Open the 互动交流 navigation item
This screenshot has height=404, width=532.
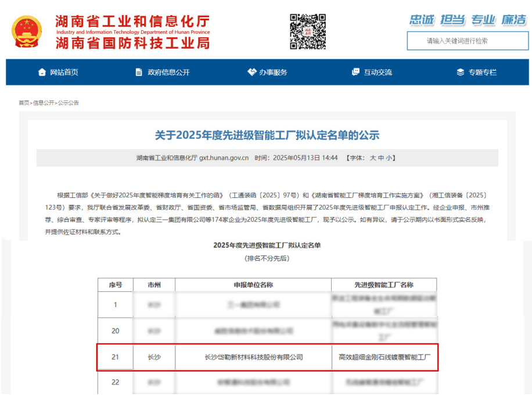[378, 73]
